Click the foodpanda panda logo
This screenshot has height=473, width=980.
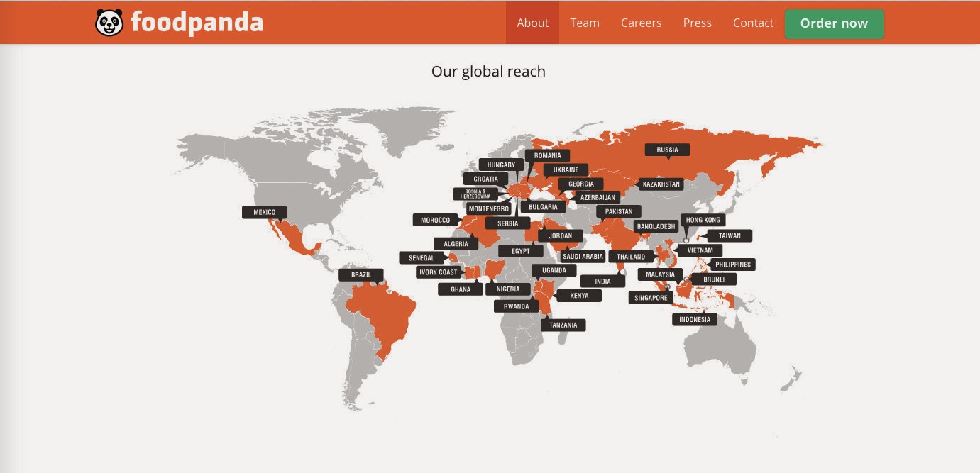tap(111, 22)
